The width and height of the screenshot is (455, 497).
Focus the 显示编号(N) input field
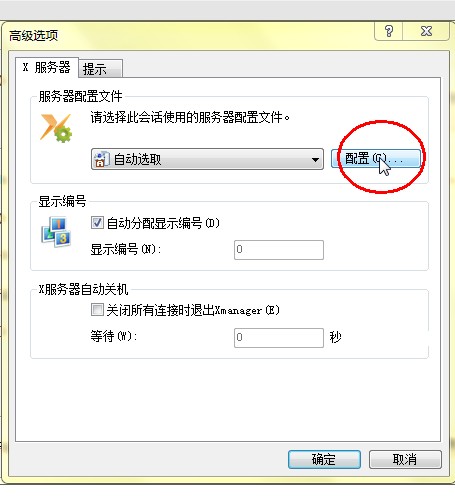click(x=279, y=250)
